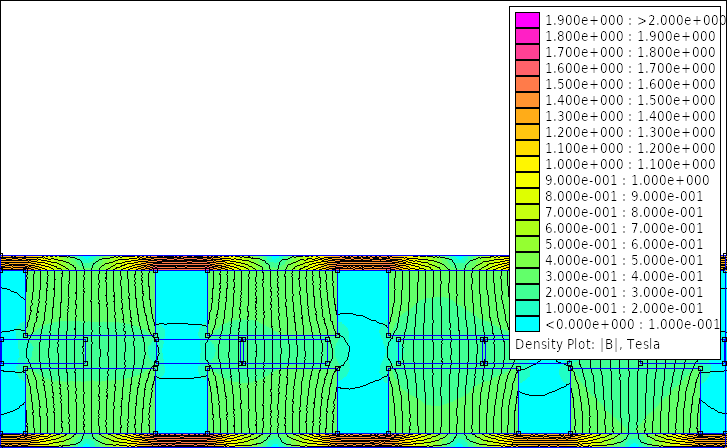Click the magenta swatch beside >2.000e+000
The width and height of the screenshot is (727, 448).
click(x=527, y=20)
